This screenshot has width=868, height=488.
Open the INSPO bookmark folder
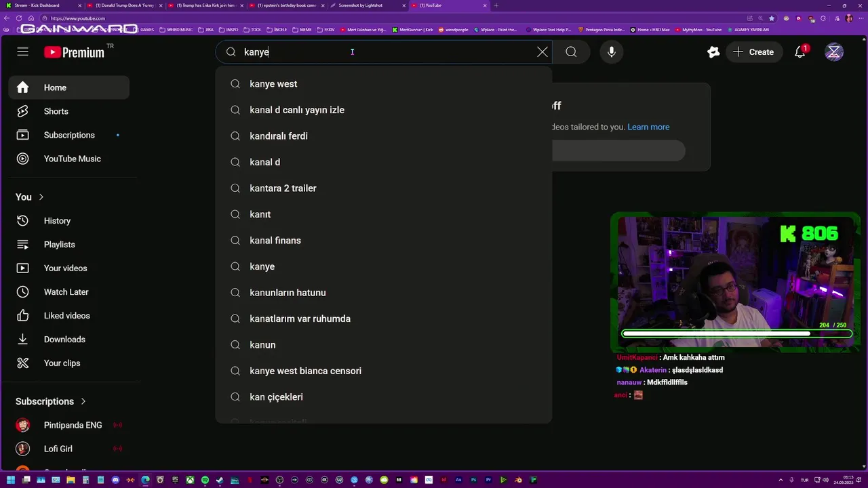[229, 30]
